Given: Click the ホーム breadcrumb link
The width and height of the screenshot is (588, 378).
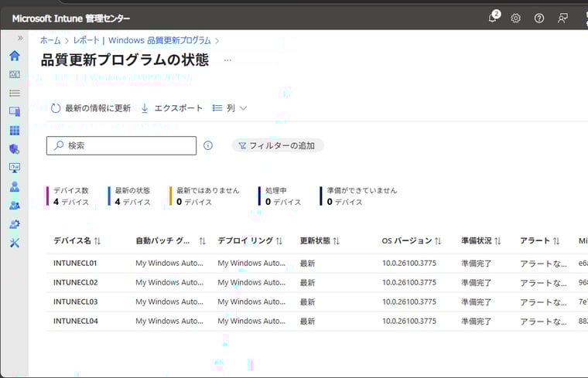Looking at the screenshot, I should pyautogui.click(x=50, y=40).
